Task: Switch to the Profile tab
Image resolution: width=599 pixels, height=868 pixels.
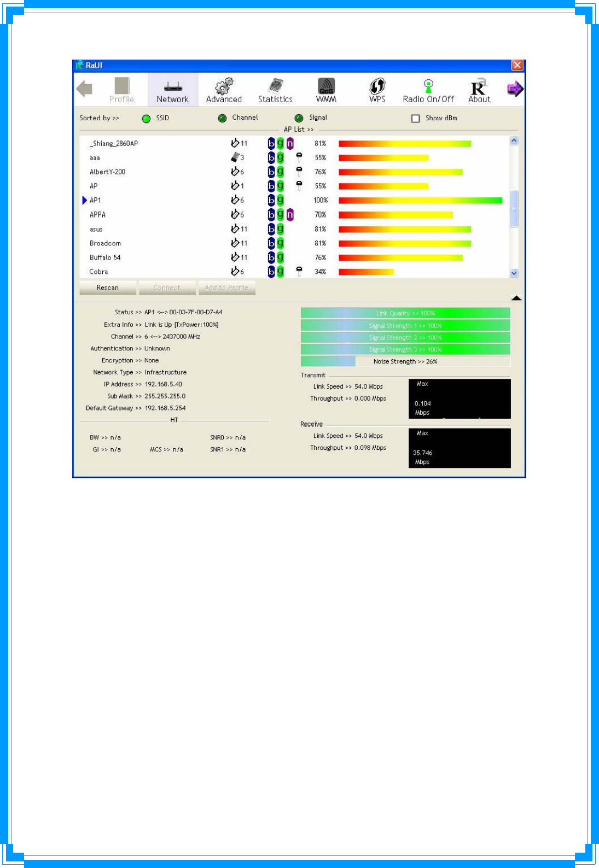Action: tap(121, 90)
